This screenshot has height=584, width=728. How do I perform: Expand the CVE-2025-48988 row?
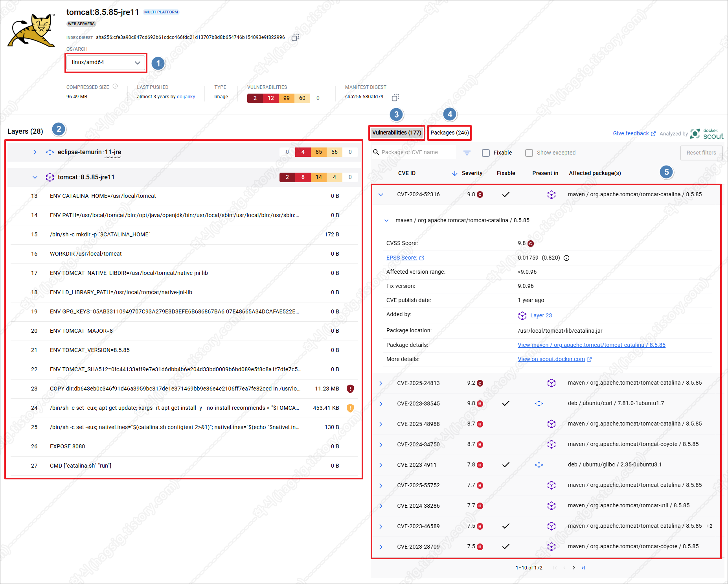tap(381, 424)
